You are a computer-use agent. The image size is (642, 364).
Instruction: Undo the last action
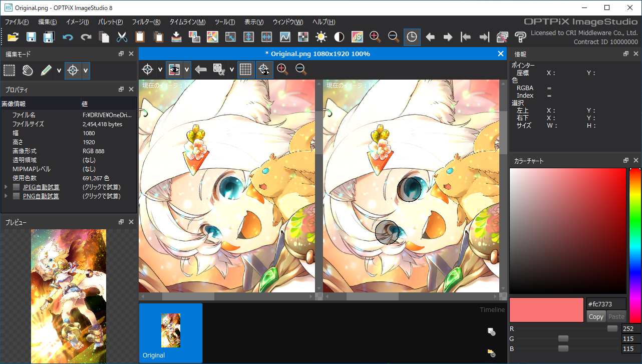pyautogui.click(x=68, y=37)
